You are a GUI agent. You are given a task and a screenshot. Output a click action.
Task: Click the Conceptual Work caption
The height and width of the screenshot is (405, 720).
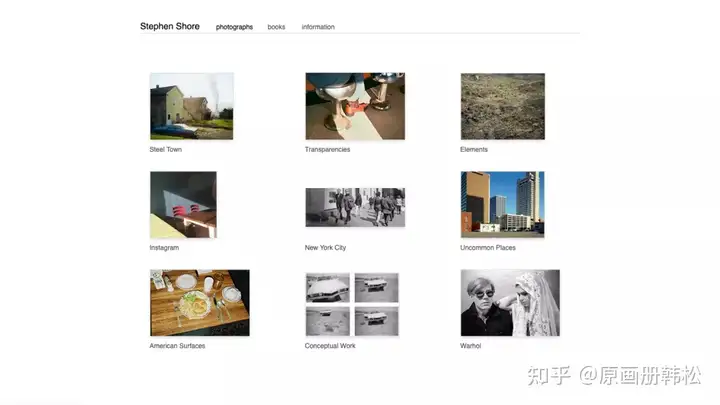tap(330, 346)
